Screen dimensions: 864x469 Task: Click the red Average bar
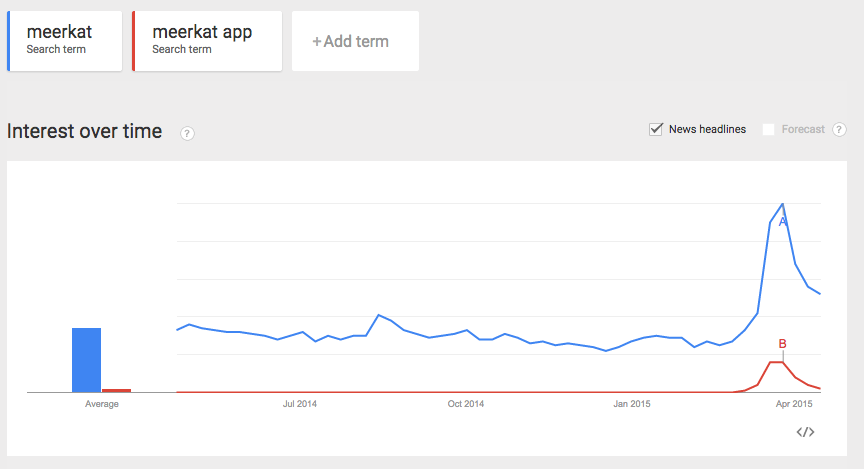coord(116,391)
